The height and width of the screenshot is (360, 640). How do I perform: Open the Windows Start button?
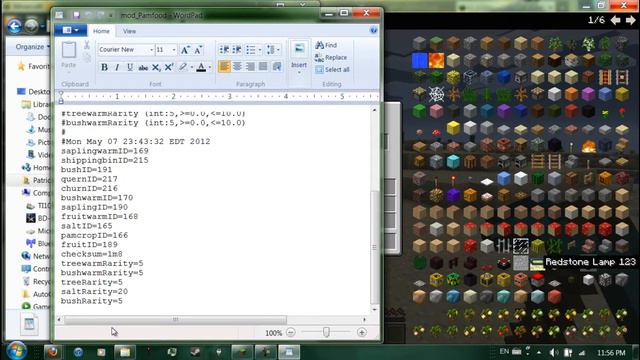pos(17,351)
